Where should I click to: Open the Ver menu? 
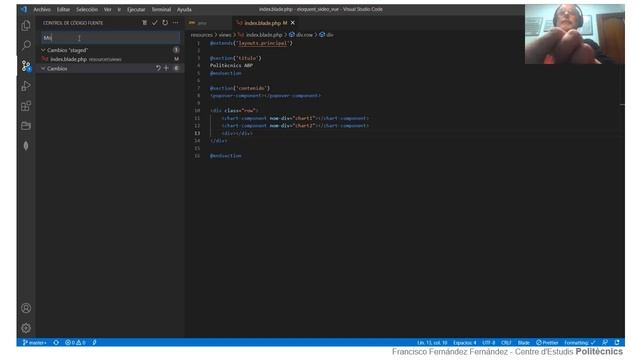coord(108,9)
